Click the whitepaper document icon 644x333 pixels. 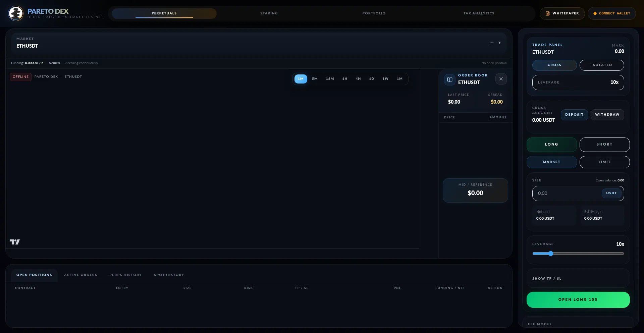pos(548,13)
